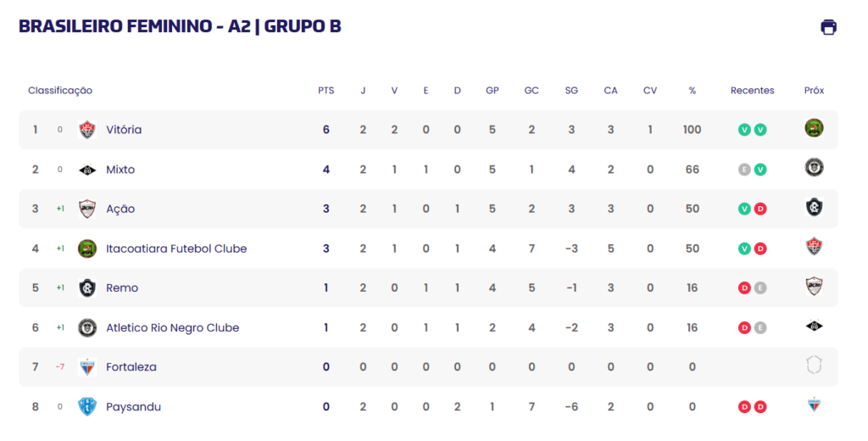This screenshot has height=441, width=868.
Task: Click gray E result badge in Mixto row
Action: tap(744, 170)
